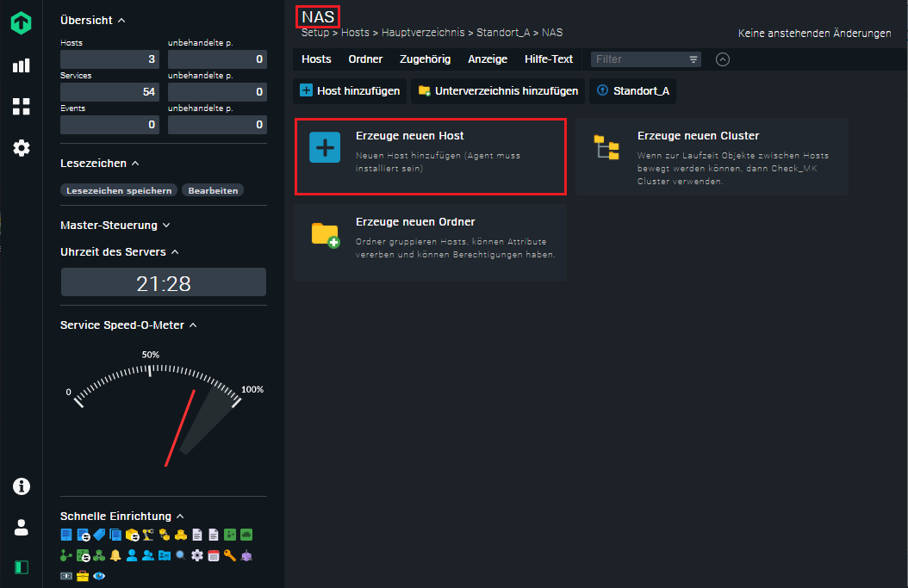Click the Checkmk logo in the navigation bar
The height and width of the screenshot is (588, 908).
(21, 23)
